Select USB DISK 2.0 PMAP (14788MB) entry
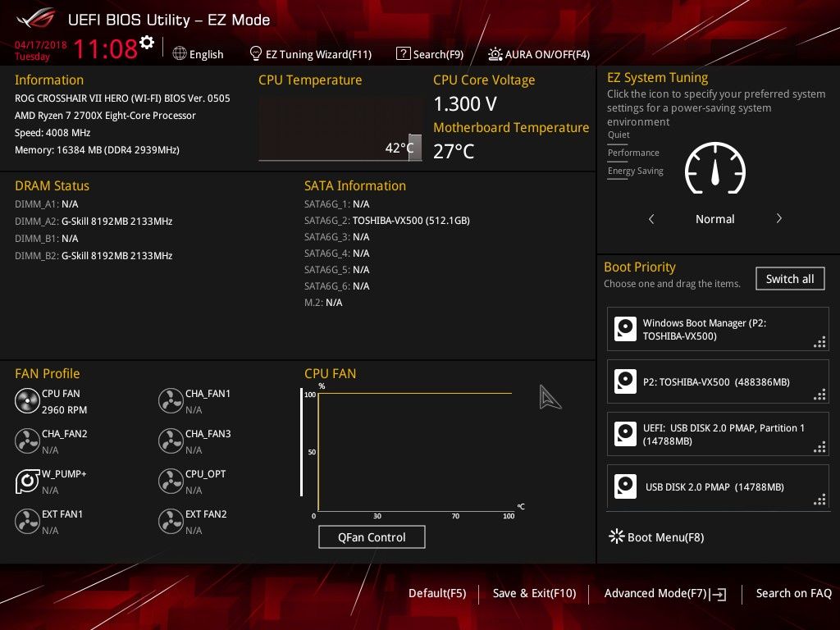This screenshot has width=840, height=630. [718, 486]
